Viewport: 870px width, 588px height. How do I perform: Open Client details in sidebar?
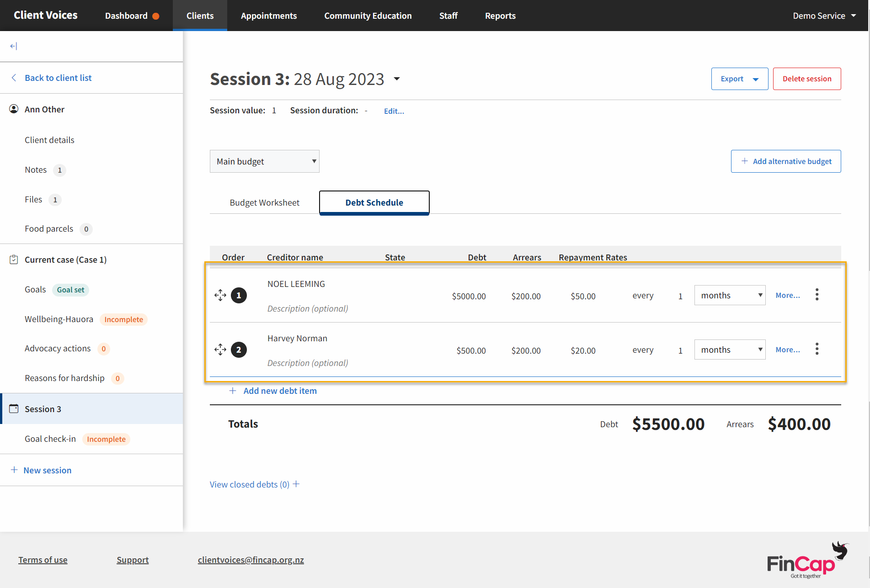(x=49, y=140)
